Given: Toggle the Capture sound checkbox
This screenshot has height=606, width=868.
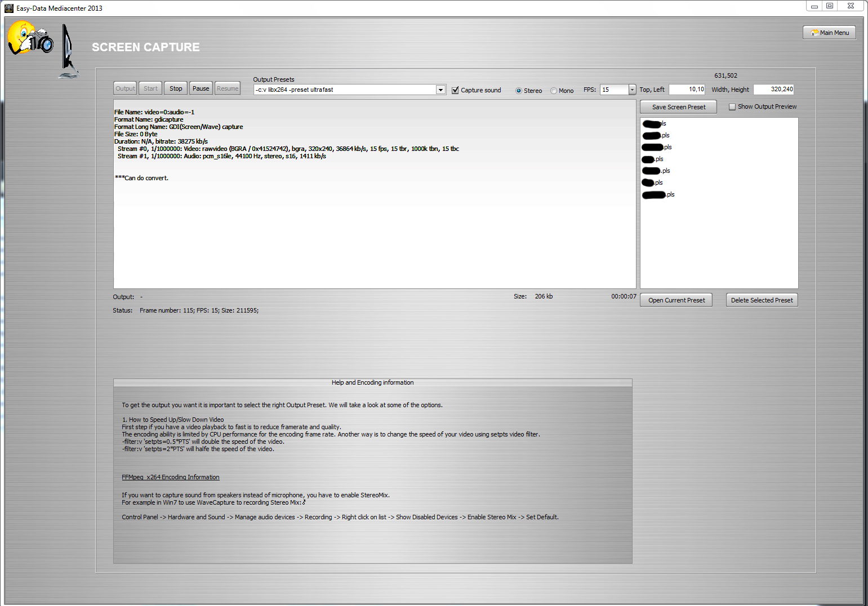Looking at the screenshot, I should 455,90.
